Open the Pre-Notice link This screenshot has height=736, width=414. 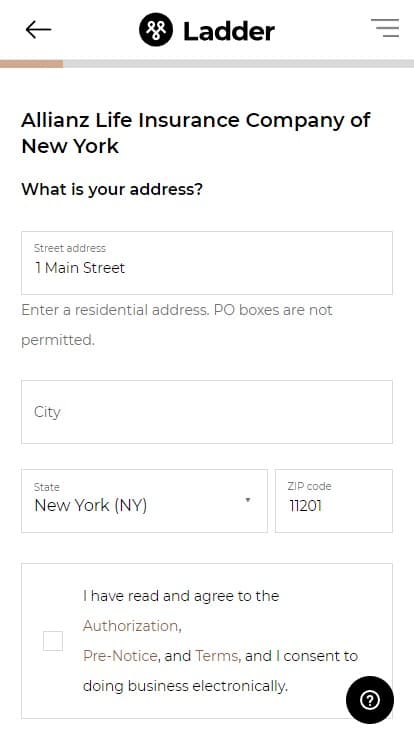click(x=120, y=656)
